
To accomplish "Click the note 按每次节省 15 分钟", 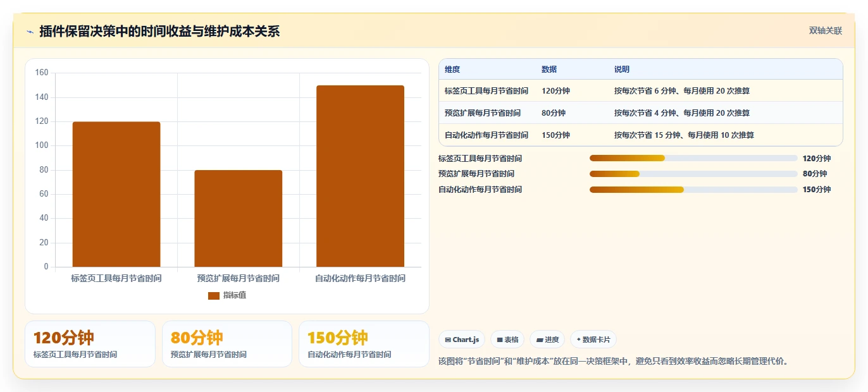I will click(684, 135).
